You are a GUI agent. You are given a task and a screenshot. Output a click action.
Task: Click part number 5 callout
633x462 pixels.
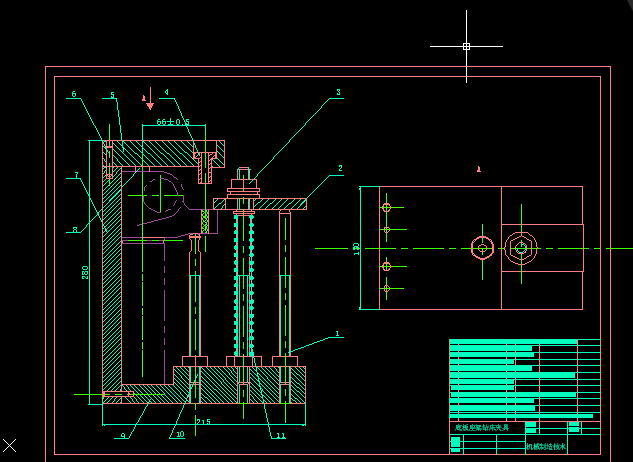(112, 95)
